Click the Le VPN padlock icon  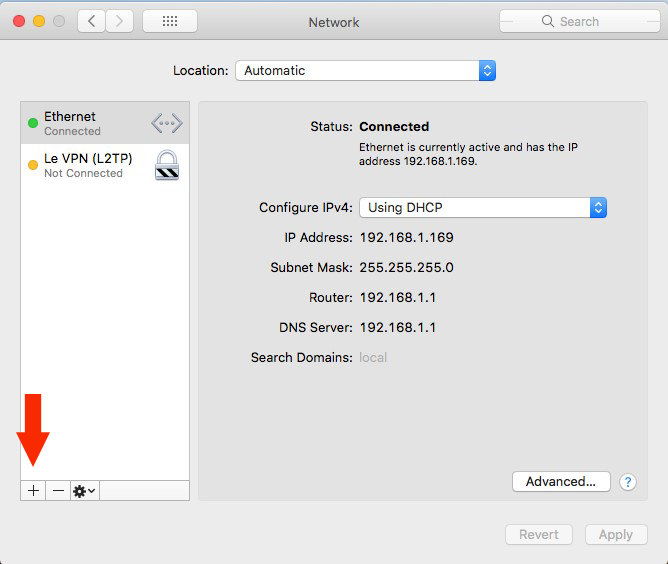point(167,165)
